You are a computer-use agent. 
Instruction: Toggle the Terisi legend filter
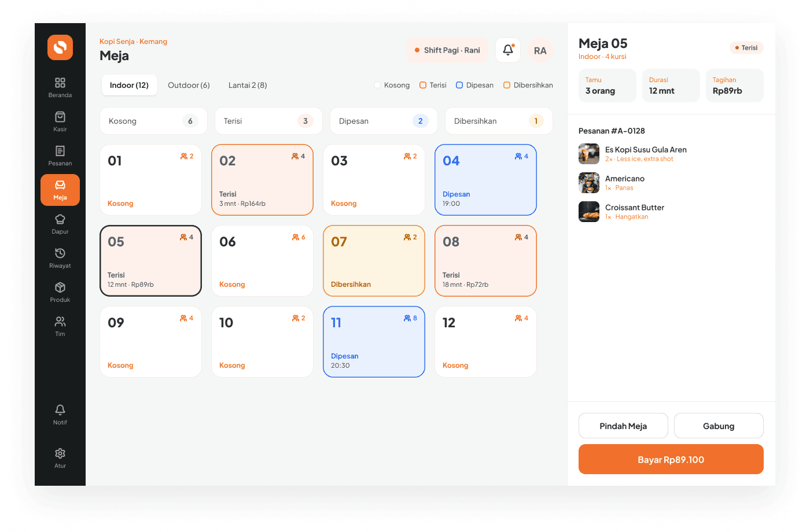point(433,85)
